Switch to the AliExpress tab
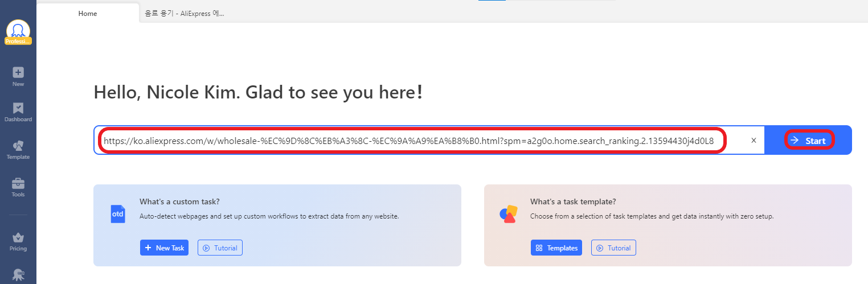Viewport: 868px width, 284px height. [x=185, y=14]
